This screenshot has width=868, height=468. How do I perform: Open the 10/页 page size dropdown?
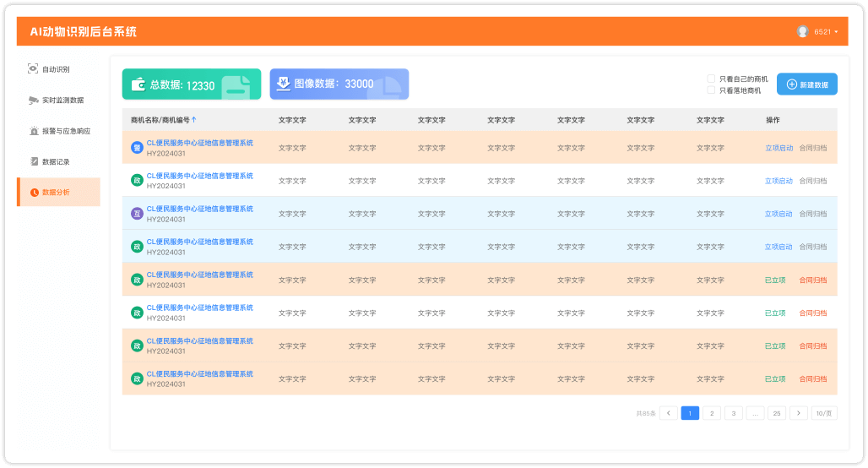click(824, 413)
